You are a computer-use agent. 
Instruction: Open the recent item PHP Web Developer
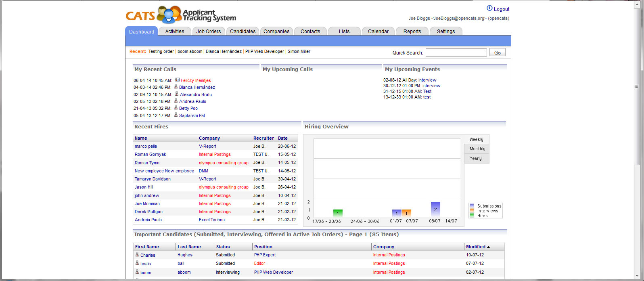(x=265, y=52)
